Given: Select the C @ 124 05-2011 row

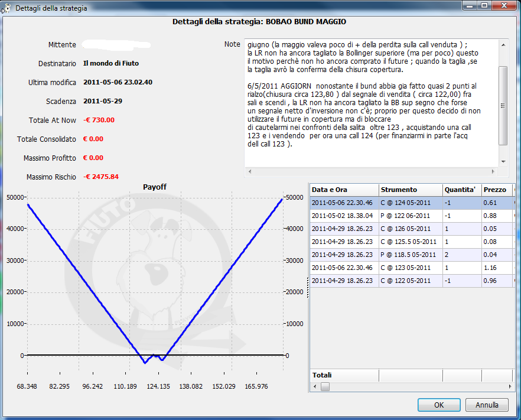Looking at the screenshot, I should (x=412, y=203).
